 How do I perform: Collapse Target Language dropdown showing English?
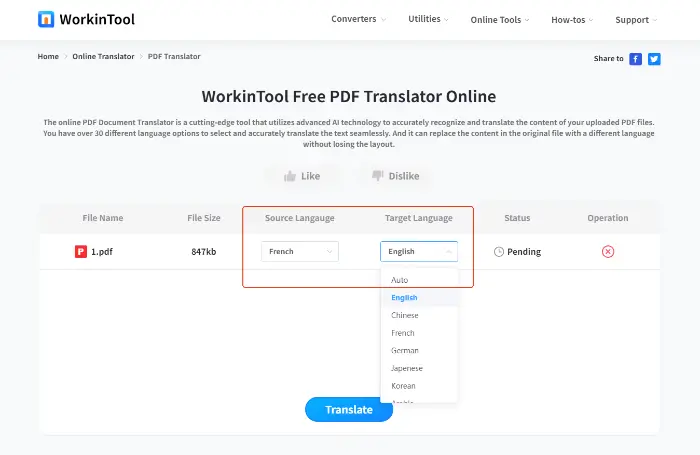click(x=419, y=251)
